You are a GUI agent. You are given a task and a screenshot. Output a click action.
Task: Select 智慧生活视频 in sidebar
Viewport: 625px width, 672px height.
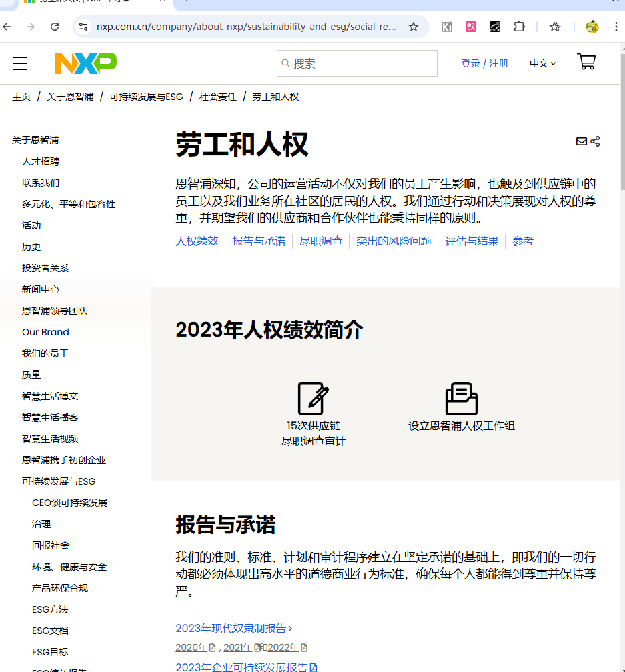coord(50,439)
